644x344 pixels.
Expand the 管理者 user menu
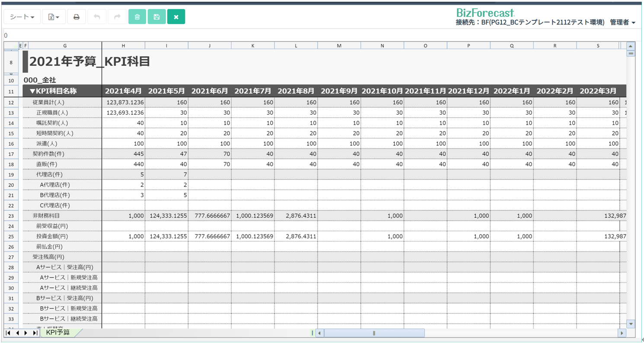[x=622, y=23]
